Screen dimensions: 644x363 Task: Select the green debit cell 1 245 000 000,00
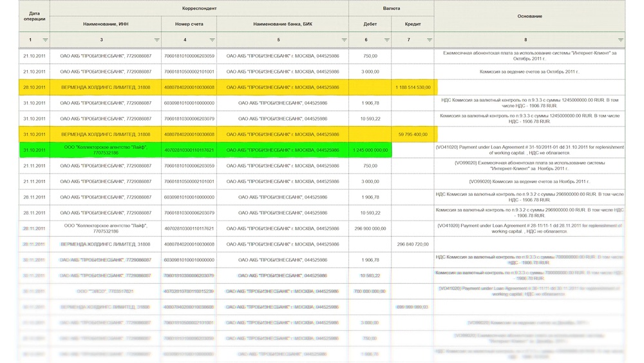370,150
